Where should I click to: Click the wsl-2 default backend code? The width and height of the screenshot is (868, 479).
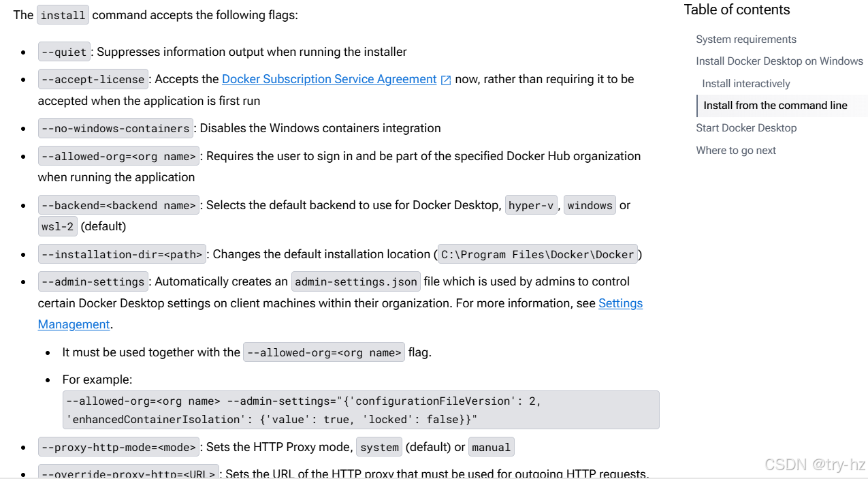pyautogui.click(x=58, y=226)
